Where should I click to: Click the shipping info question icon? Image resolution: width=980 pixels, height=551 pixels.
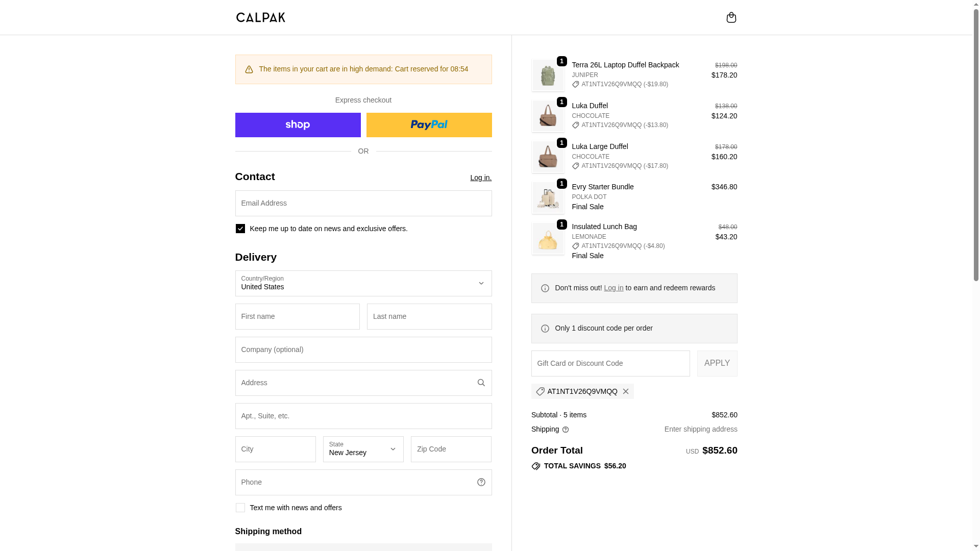565,430
